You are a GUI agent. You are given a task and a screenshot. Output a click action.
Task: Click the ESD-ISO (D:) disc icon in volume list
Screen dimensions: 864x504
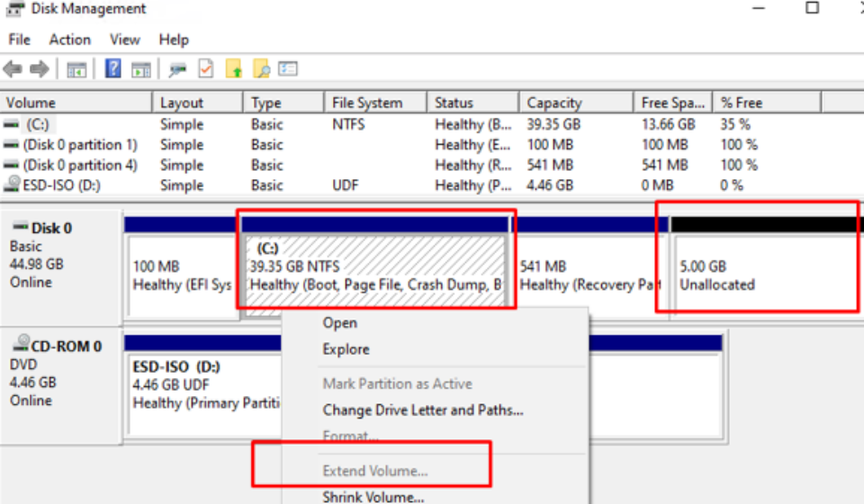tap(12, 184)
